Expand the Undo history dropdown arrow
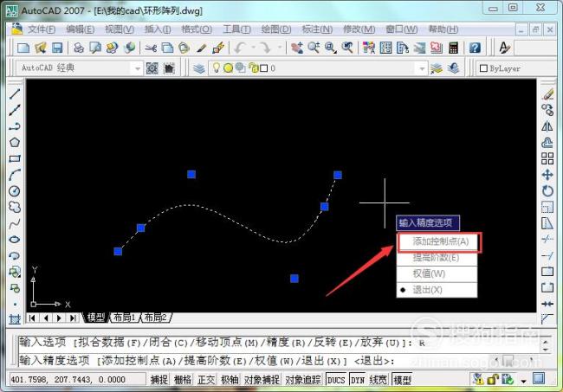The width and height of the screenshot is (563, 392). click(253, 48)
